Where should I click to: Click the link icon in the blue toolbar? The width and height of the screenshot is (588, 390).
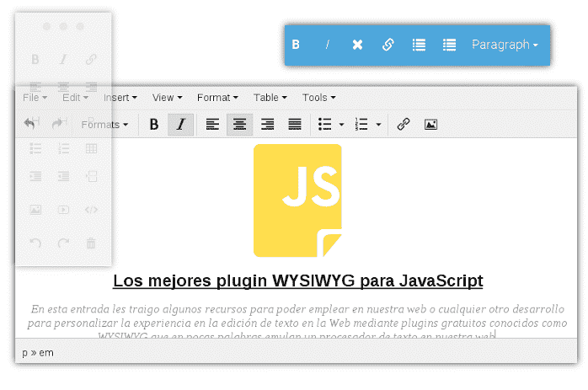[388, 45]
